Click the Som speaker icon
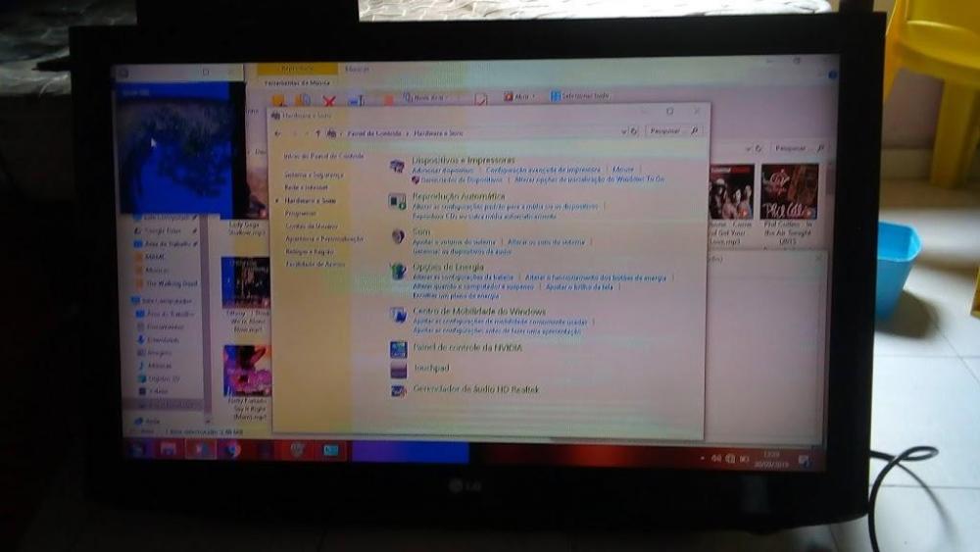 click(x=398, y=236)
